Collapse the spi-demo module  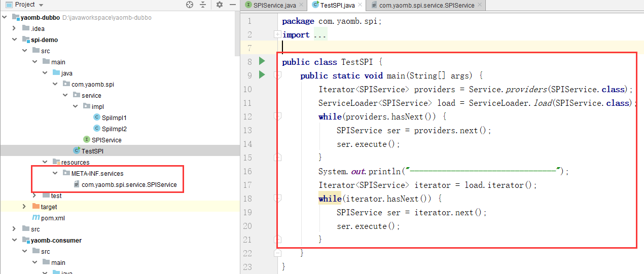click(15, 40)
